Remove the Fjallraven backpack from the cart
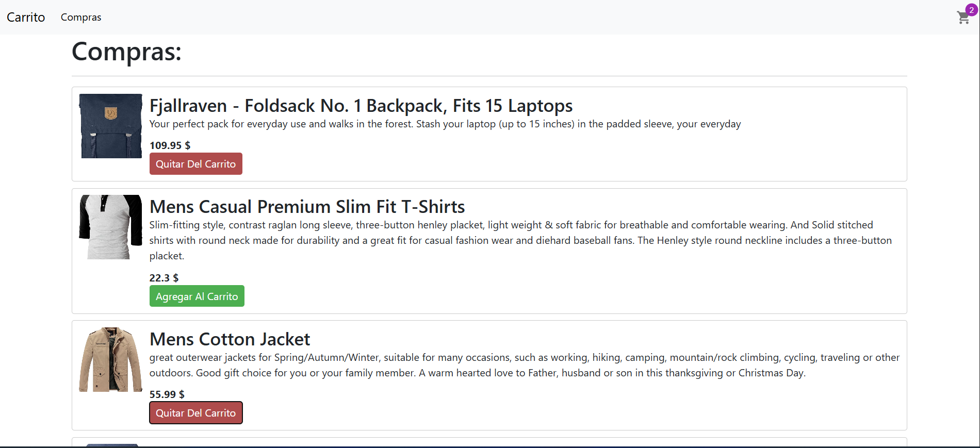Image resolution: width=980 pixels, height=448 pixels. [x=195, y=164]
